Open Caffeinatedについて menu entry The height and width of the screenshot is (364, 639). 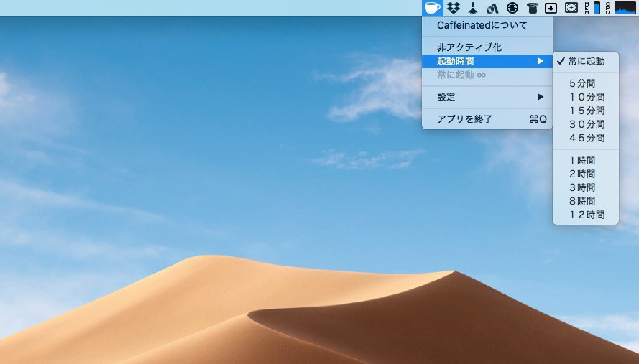pyautogui.click(x=487, y=25)
